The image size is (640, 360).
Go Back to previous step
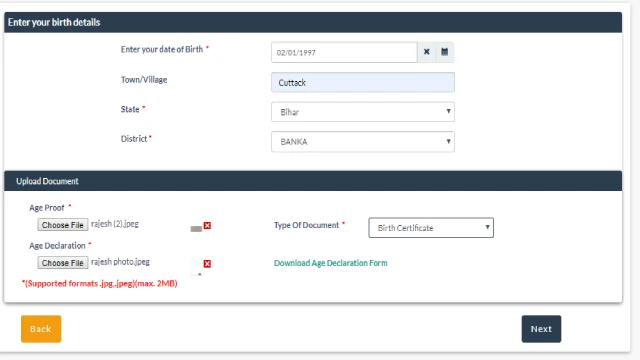41,329
